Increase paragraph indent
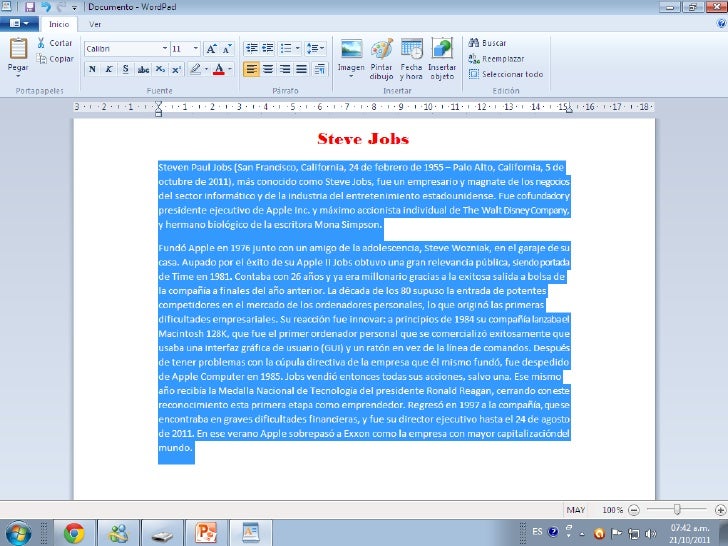Screen dimensions: 728x546 tap(267, 48)
